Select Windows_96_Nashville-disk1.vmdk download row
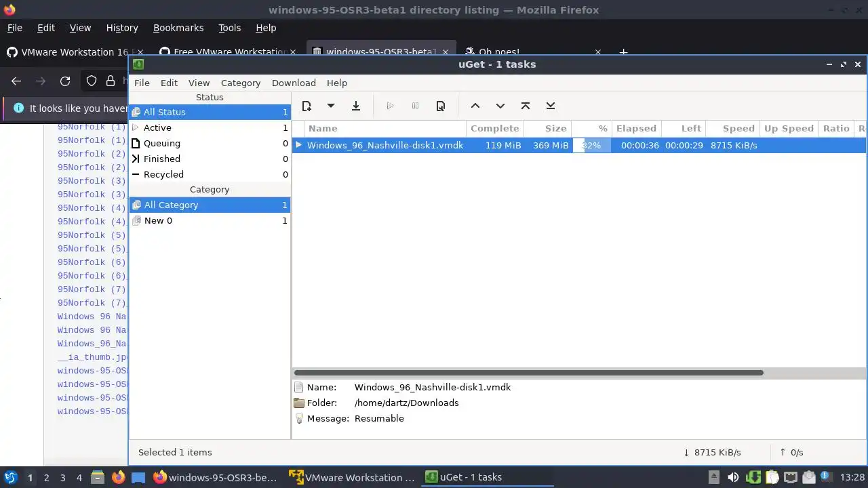The width and height of the screenshot is (868, 488). coord(579,145)
